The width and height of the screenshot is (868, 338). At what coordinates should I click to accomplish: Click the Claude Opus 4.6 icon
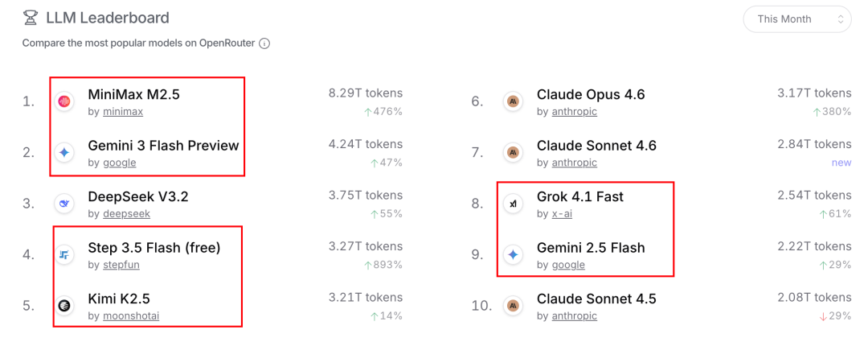pos(513,101)
